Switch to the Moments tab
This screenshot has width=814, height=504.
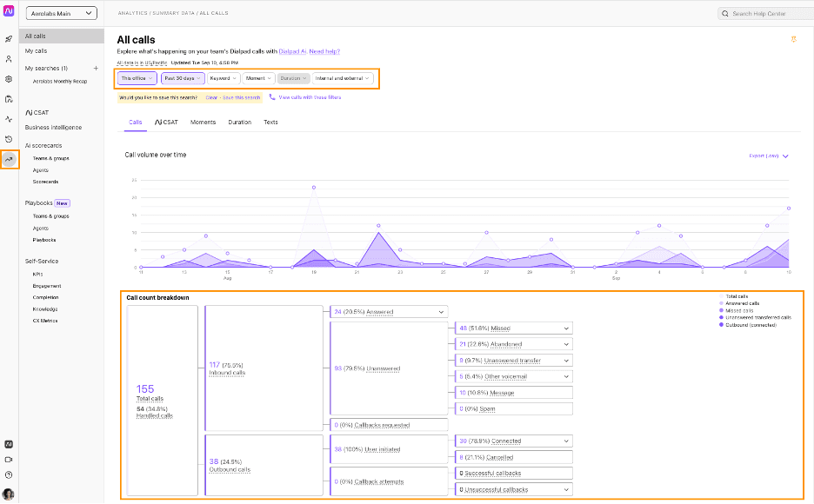point(203,123)
